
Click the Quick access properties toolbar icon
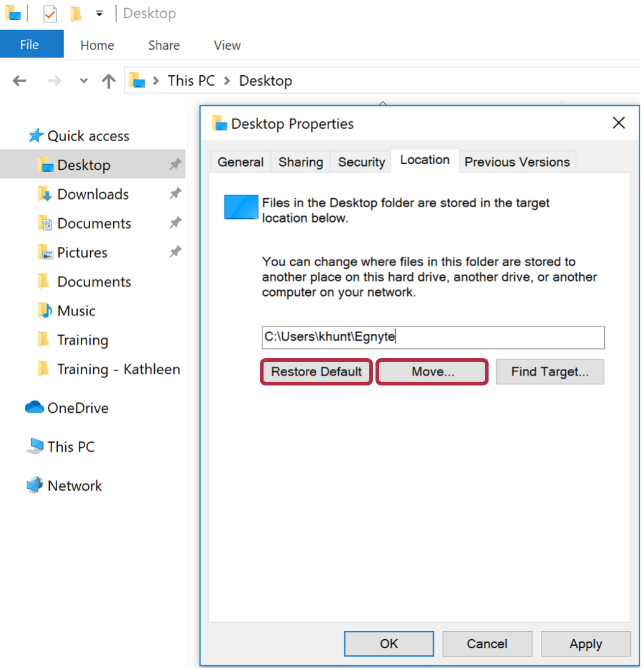[48, 13]
